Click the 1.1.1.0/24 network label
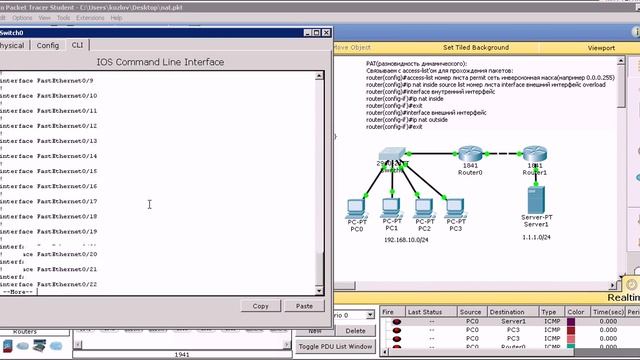This screenshot has width=640, height=360. [536, 237]
